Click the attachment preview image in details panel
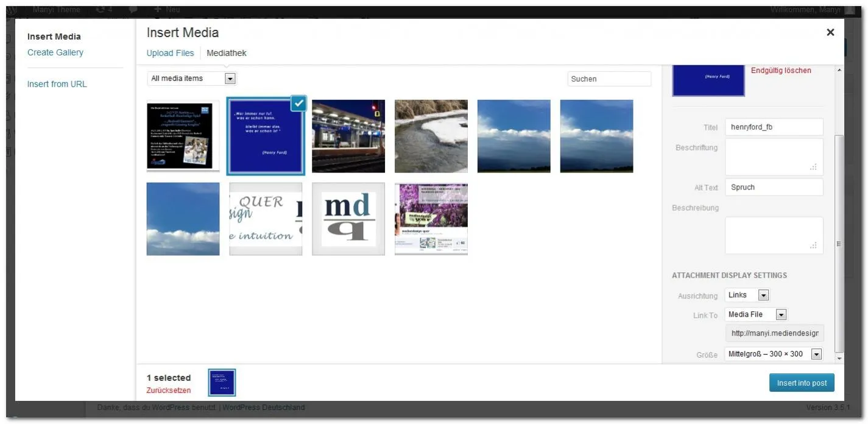This screenshot has height=424, width=868. coord(708,80)
